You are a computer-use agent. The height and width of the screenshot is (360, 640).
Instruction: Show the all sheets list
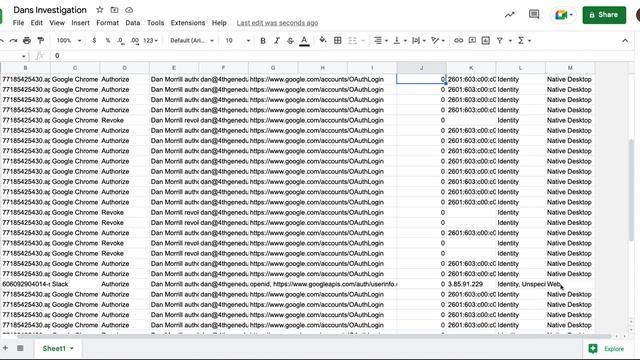(x=20, y=348)
